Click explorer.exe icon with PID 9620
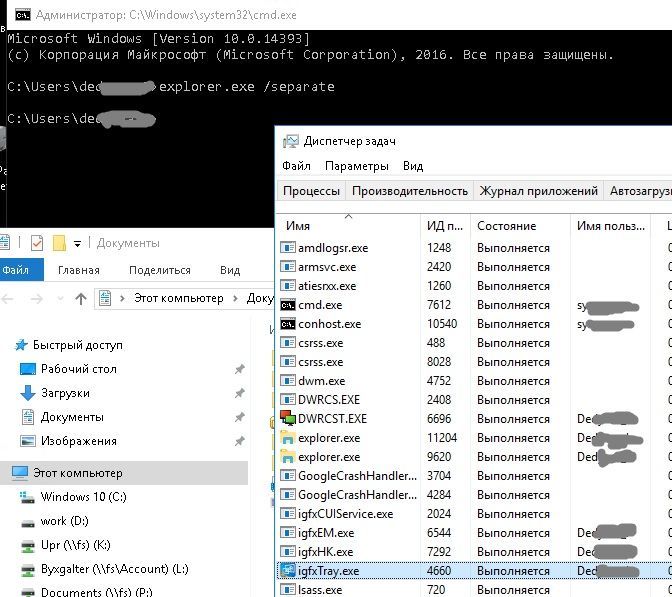Image resolution: width=672 pixels, height=597 pixels. (x=288, y=456)
